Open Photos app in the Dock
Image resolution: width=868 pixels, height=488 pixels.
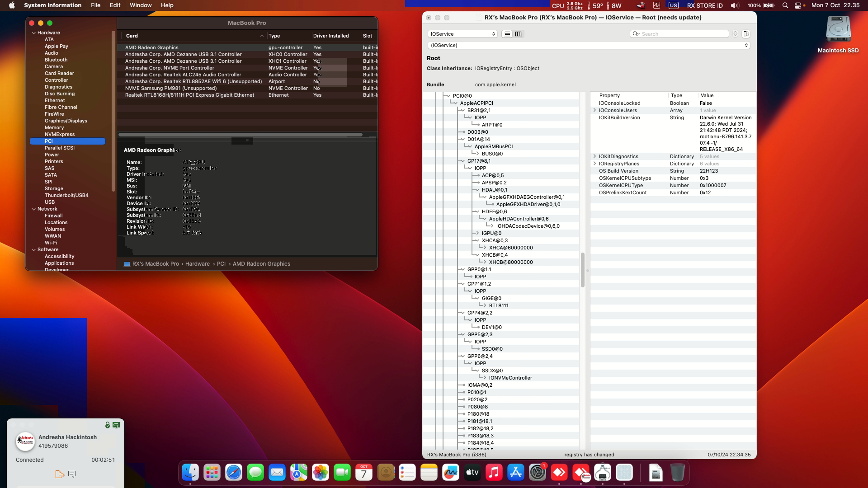point(321,473)
